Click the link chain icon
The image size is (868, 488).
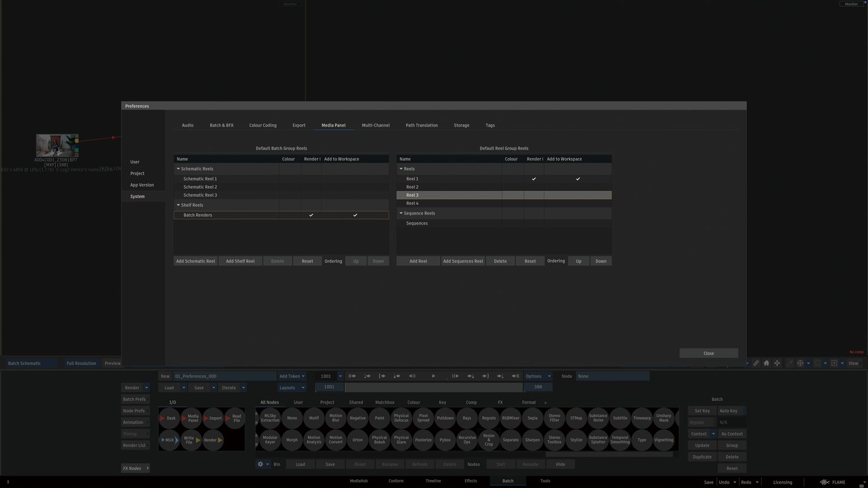point(756,363)
